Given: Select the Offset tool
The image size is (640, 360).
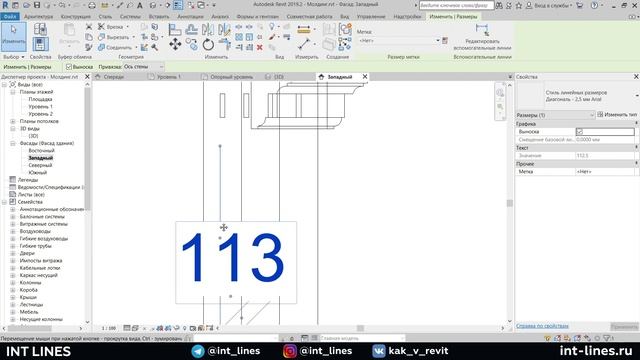Looking at the screenshot, I should [x=191, y=29].
